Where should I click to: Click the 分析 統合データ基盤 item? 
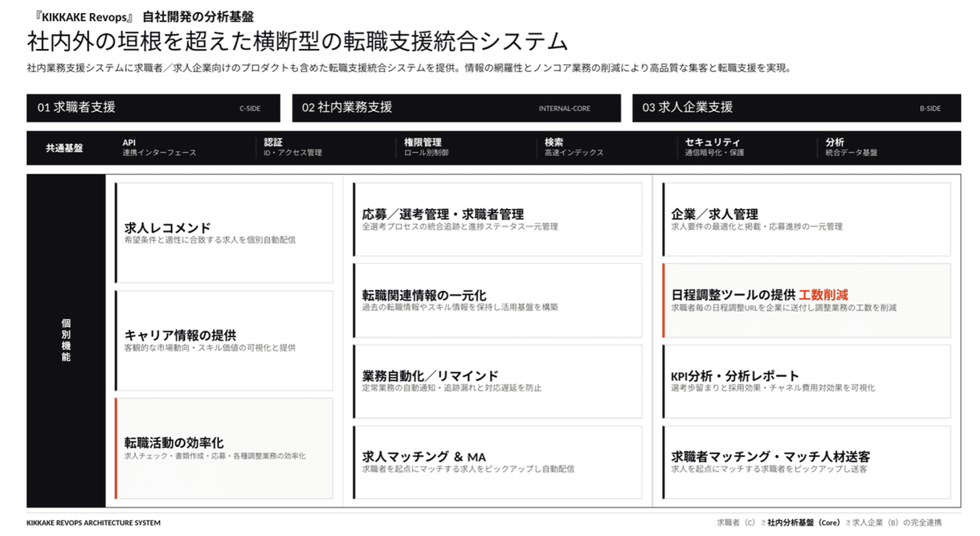click(851, 147)
